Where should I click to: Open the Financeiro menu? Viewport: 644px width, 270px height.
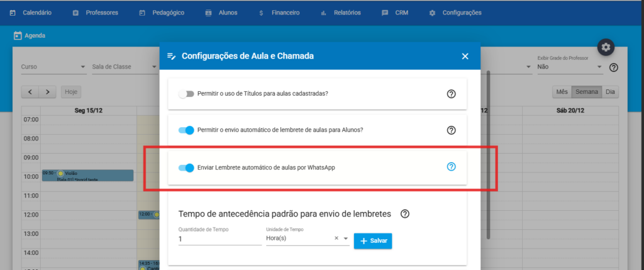pyautogui.click(x=279, y=13)
